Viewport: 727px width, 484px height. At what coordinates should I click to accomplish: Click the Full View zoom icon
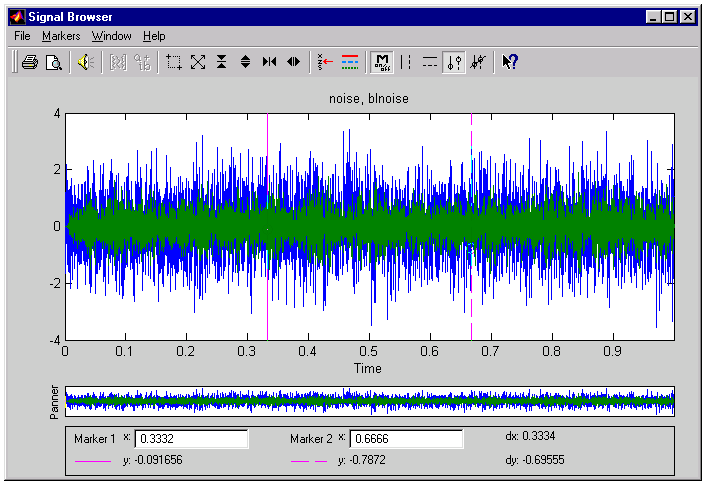(x=198, y=62)
